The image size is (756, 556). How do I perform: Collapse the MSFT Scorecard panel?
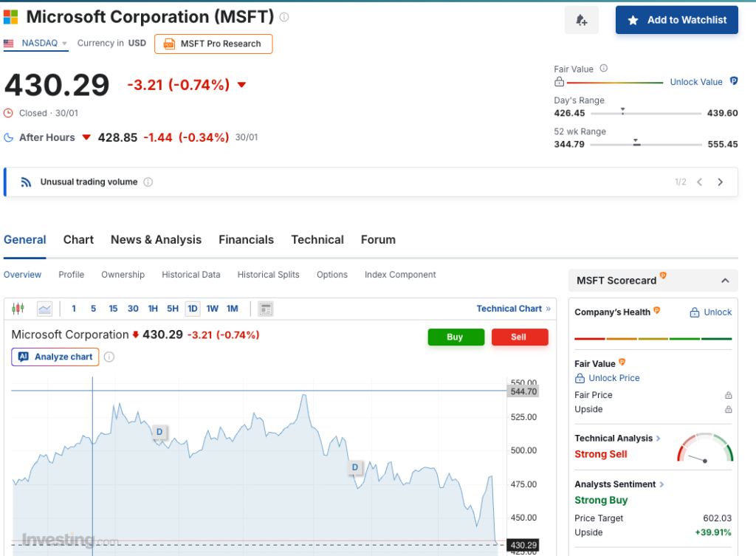[x=725, y=281]
